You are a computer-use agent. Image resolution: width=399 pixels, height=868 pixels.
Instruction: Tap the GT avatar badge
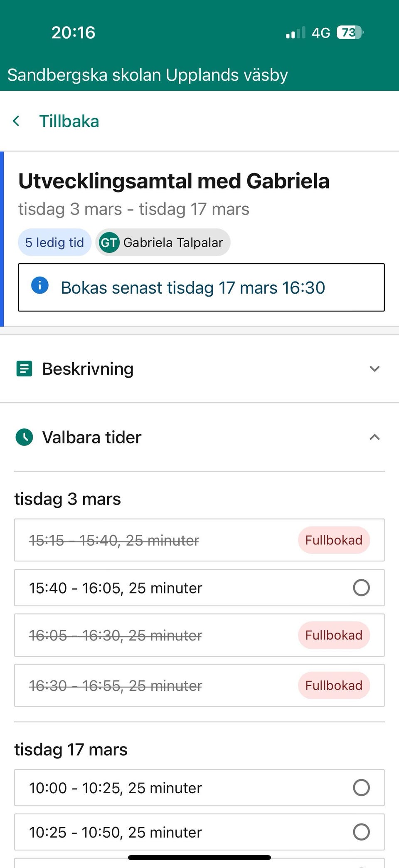pyautogui.click(x=109, y=242)
